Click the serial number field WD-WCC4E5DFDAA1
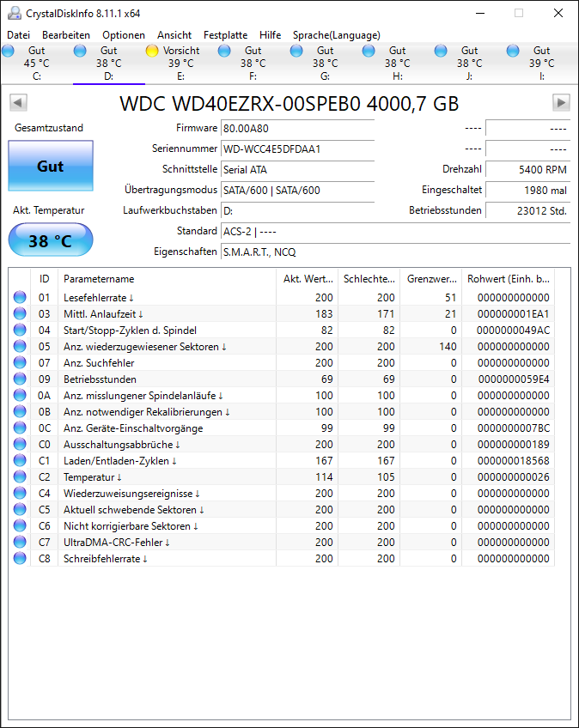Viewport: 579px width, 728px height. tap(297, 149)
